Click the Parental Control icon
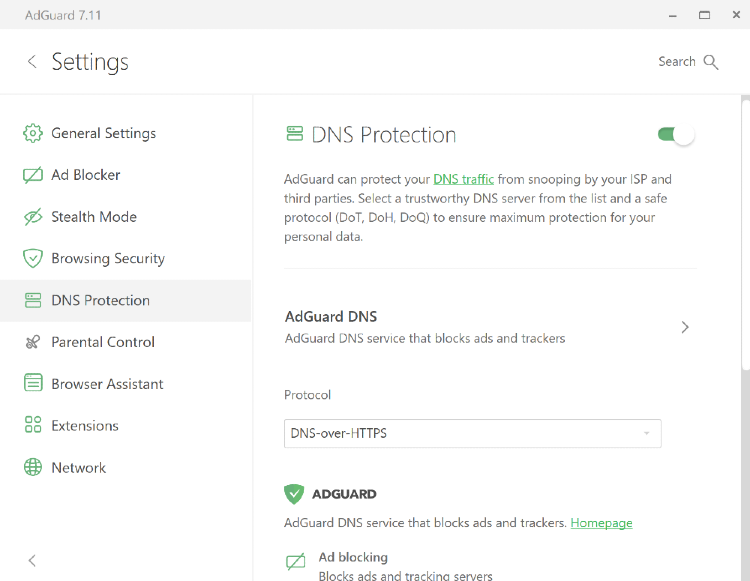The image size is (750, 581). (33, 342)
